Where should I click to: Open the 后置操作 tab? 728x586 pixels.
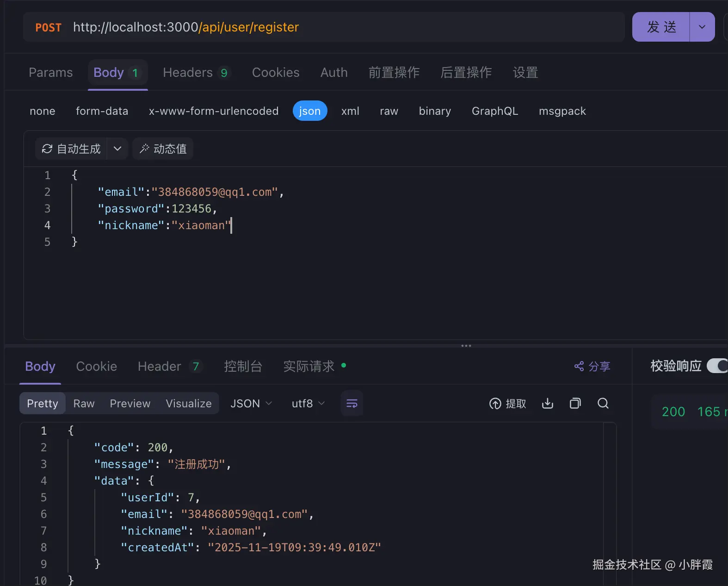pyautogui.click(x=466, y=73)
